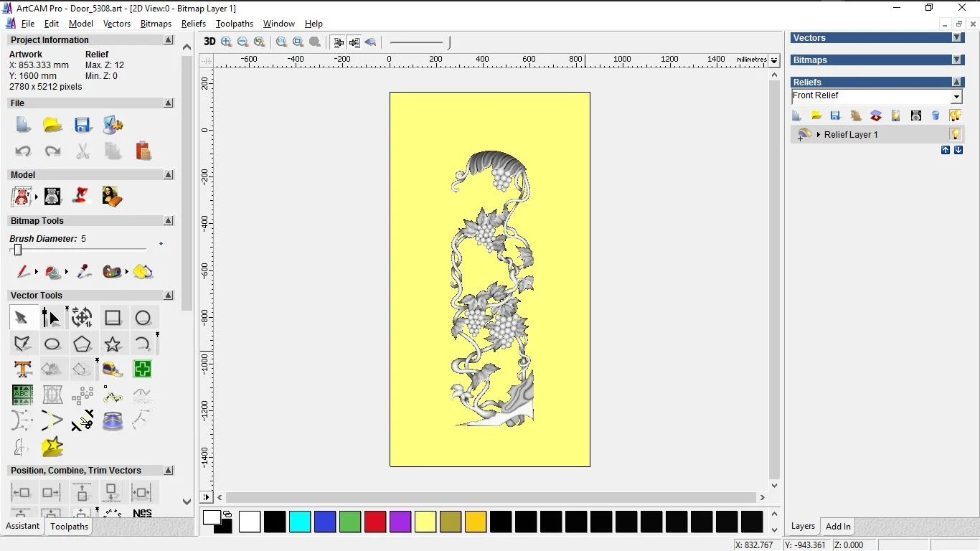Viewport: 980px width, 551px height.
Task: Click the Save file icon in File panel
Action: [x=83, y=125]
